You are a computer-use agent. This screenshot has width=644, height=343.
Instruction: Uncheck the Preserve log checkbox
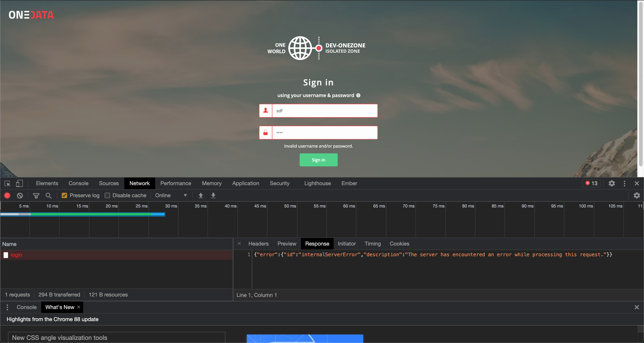click(64, 195)
